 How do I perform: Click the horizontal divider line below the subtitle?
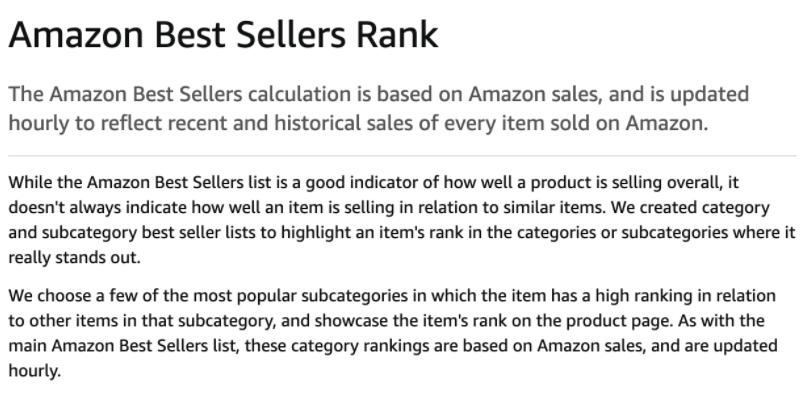coord(402,156)
